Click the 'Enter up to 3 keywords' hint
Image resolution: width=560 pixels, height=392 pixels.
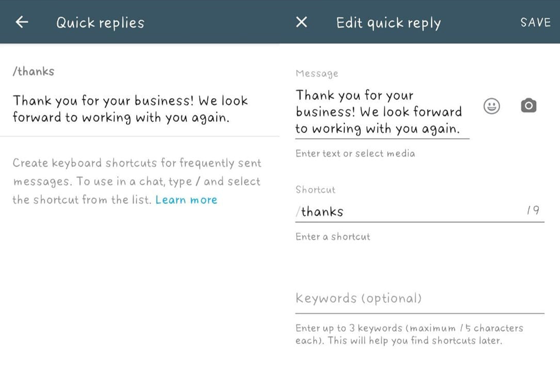[409, 334]
